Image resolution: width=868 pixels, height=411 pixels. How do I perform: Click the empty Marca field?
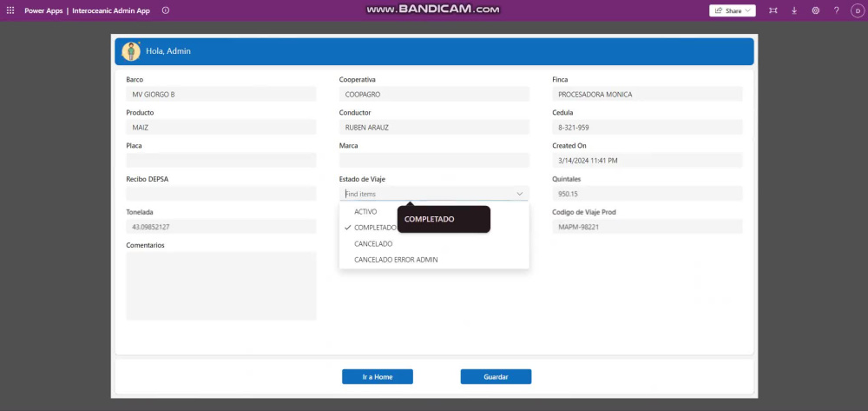[x=435, y=161]
